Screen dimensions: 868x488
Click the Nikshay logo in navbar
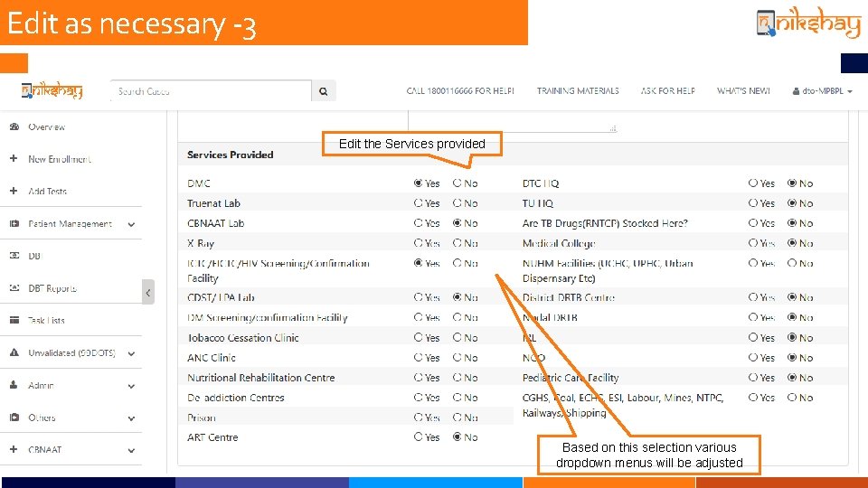(x=52, y=90)
